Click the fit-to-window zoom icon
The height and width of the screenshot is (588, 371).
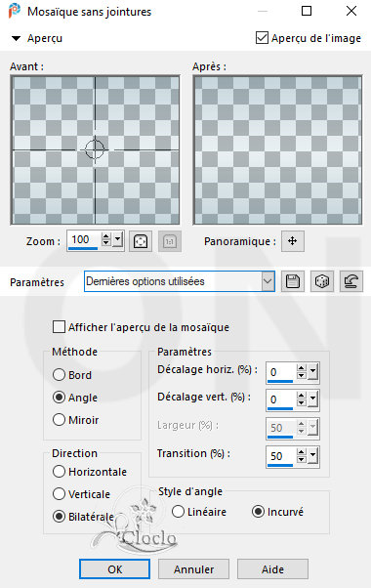[141, 241]
